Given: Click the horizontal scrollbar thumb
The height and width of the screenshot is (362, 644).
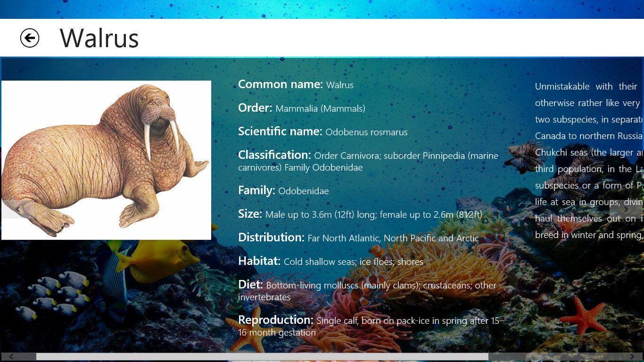Looking at the screenshot, I should tap(262, 357).
